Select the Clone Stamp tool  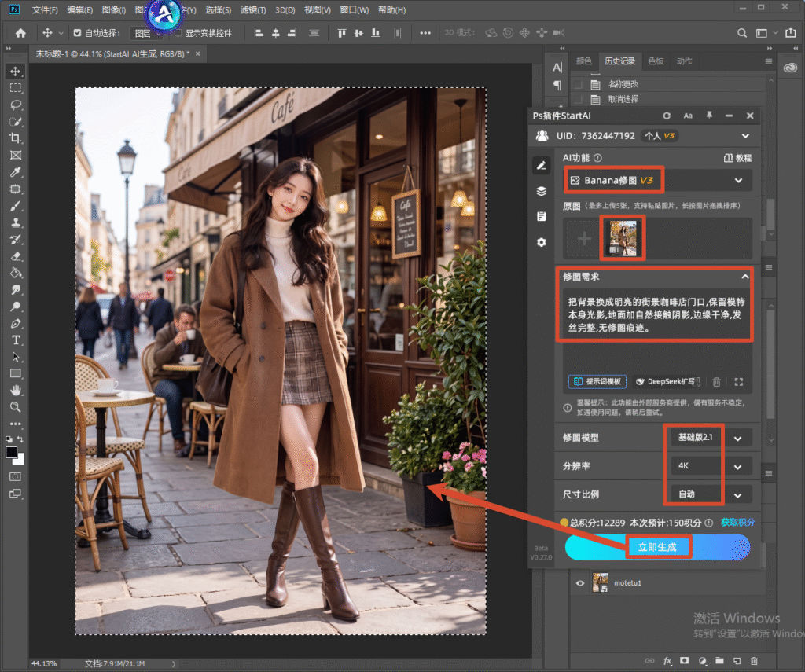[x=16, y=222]
